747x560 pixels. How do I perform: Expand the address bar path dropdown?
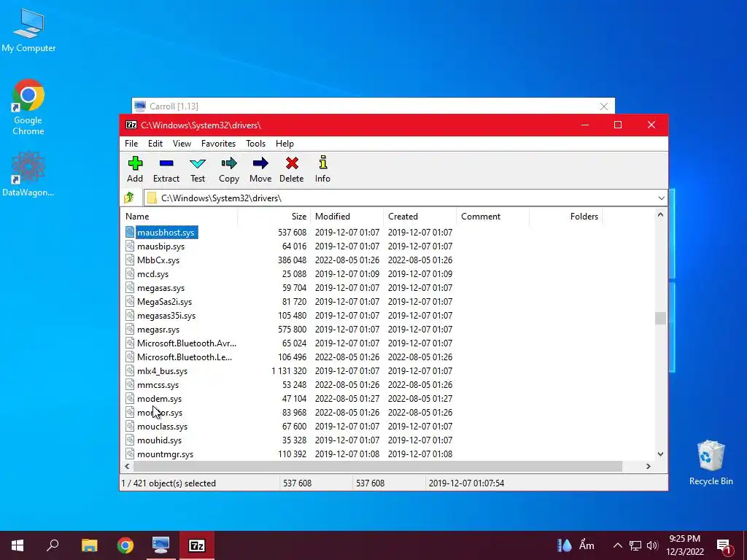661,198
